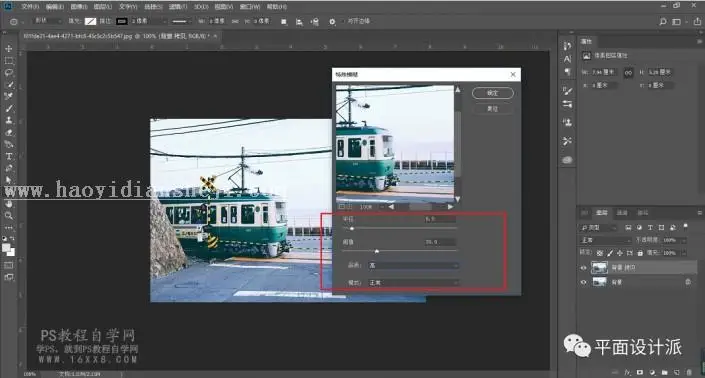Open the gear settings icon in options bar
Viewport: 705px width, 378px height.
pos(332,21)
